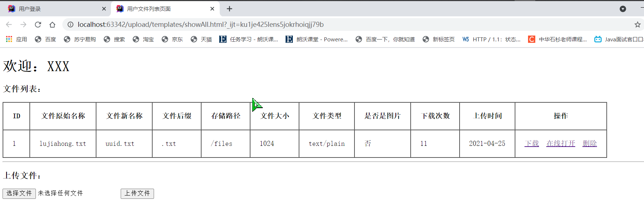Click the 2021-04-25 upload date cell
644x201 pixels.
pos(487,144)
